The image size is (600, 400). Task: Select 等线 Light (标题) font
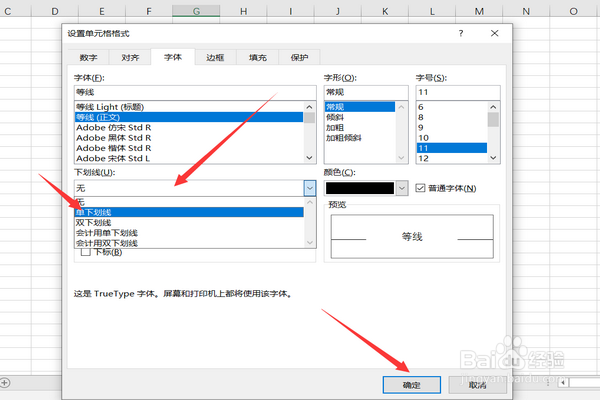189,107
